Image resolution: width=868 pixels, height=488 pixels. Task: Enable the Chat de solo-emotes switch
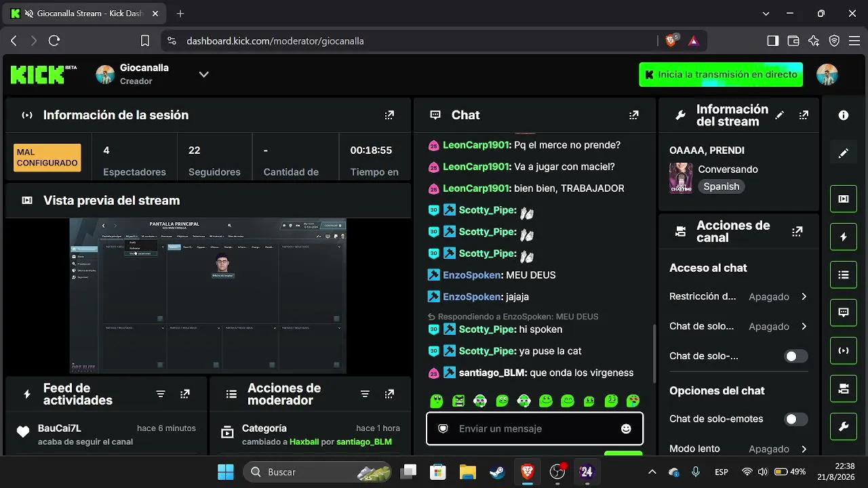click(796, 420)
